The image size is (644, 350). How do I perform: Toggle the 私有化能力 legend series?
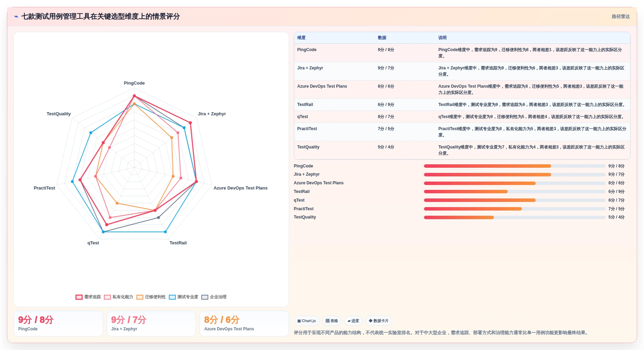tap(119, 297)
